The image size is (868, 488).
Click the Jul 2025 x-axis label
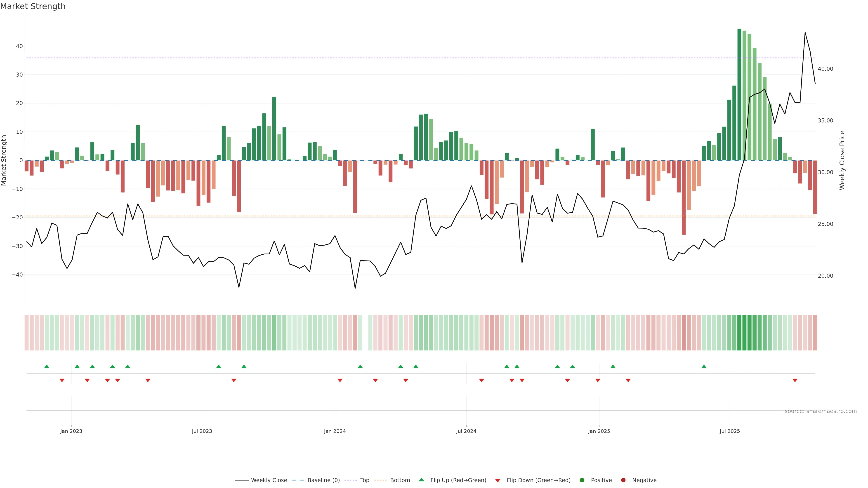click(x=729, y=431)
